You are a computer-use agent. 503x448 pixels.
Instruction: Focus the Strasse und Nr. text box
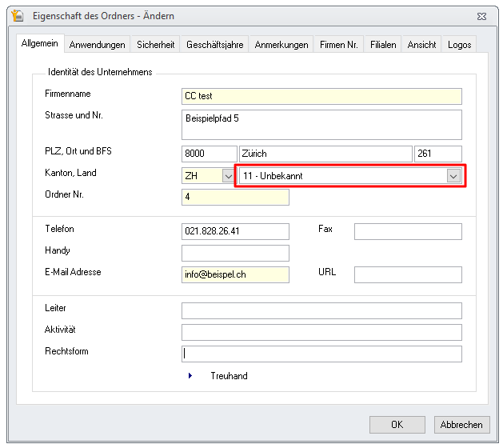click(321, 125)
